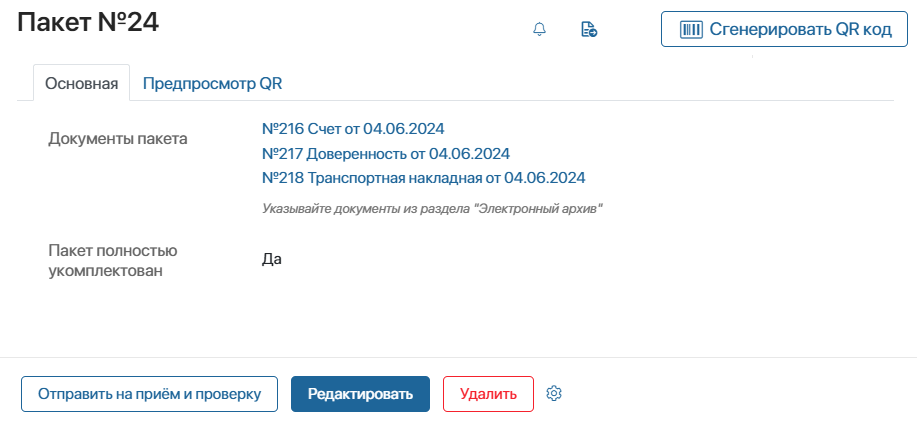Click the Документы пакета field label
This screenshot has height=424, width=917.
118,139
